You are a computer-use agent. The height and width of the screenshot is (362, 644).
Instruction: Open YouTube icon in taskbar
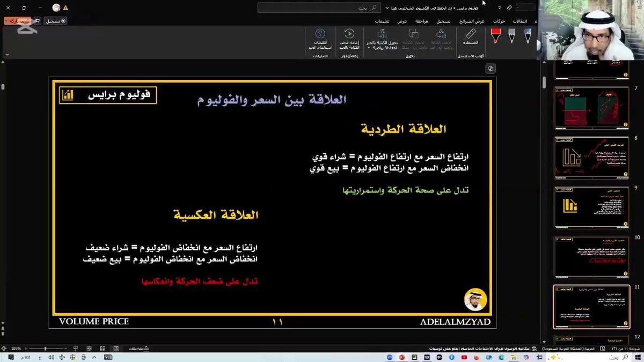(x=464, y=358)
